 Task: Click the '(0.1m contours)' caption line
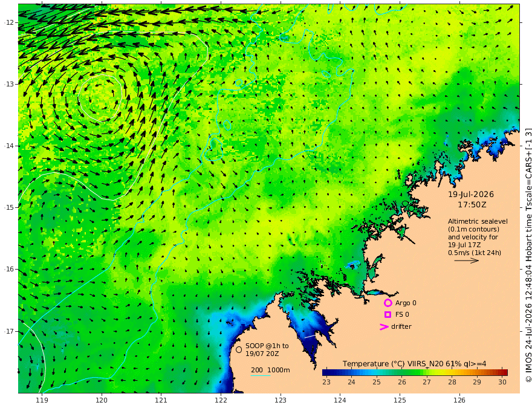point(473,229)
